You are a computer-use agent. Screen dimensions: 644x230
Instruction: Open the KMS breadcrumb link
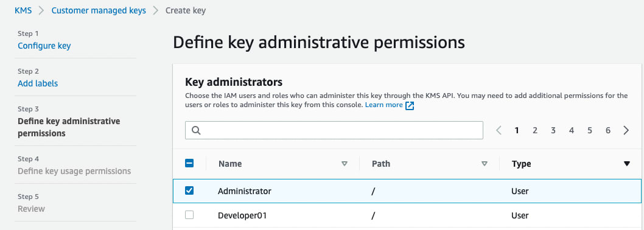tap(23, 11)
